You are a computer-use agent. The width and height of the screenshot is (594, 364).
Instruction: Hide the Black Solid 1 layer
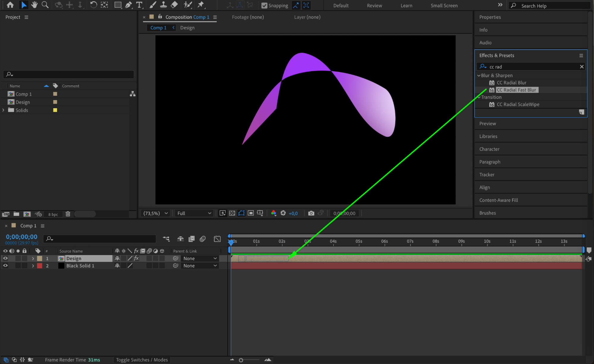pyautogui.click(x=5, y=265)
